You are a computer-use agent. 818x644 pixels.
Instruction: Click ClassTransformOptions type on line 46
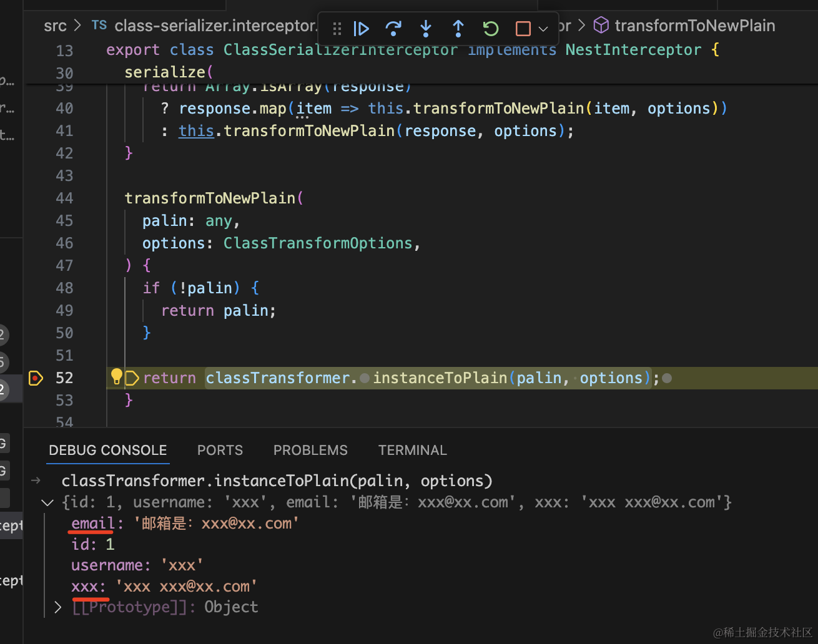[318, 243]
